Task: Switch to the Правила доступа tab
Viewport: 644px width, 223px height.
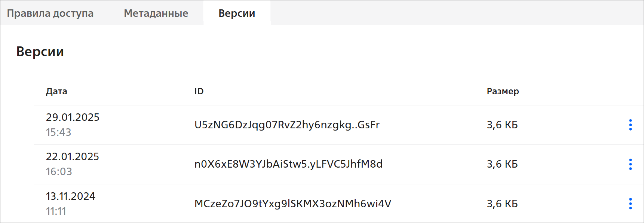Action: click(x=50, y=13)
